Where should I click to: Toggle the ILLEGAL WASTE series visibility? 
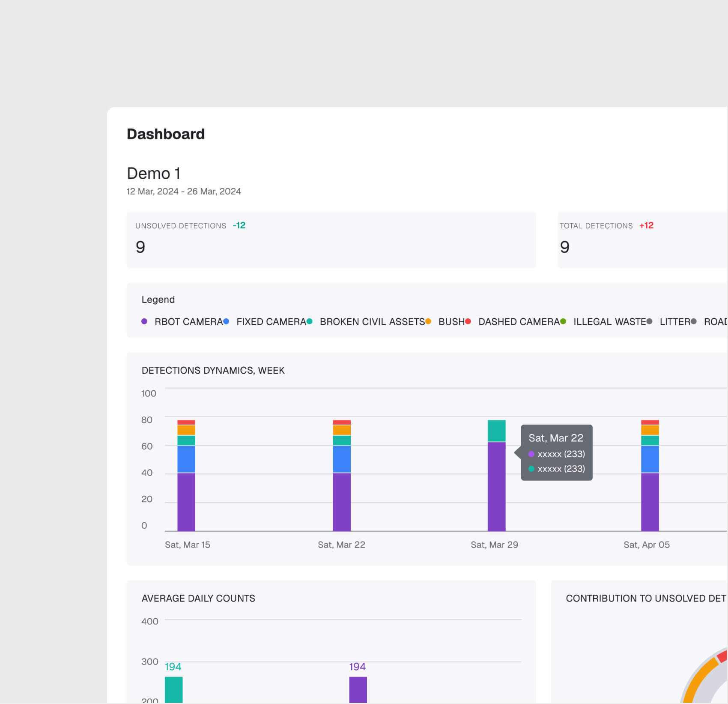[x=610, y=321]
